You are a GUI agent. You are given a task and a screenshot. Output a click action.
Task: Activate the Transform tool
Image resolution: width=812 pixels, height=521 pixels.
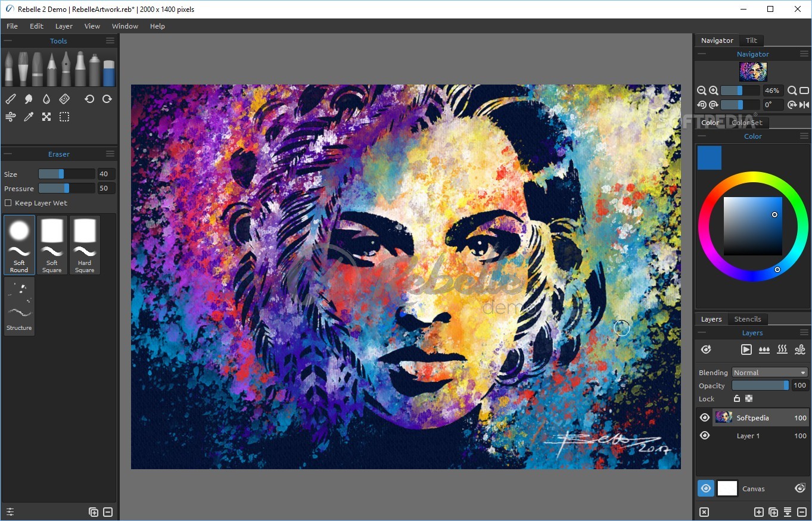(46, 117)
